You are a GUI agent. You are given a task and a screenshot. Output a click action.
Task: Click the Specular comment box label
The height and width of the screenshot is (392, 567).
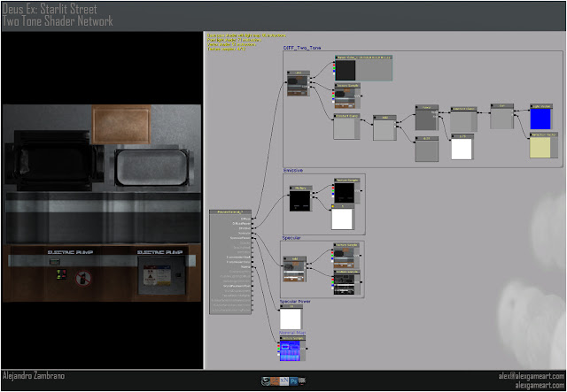[291, 238]
